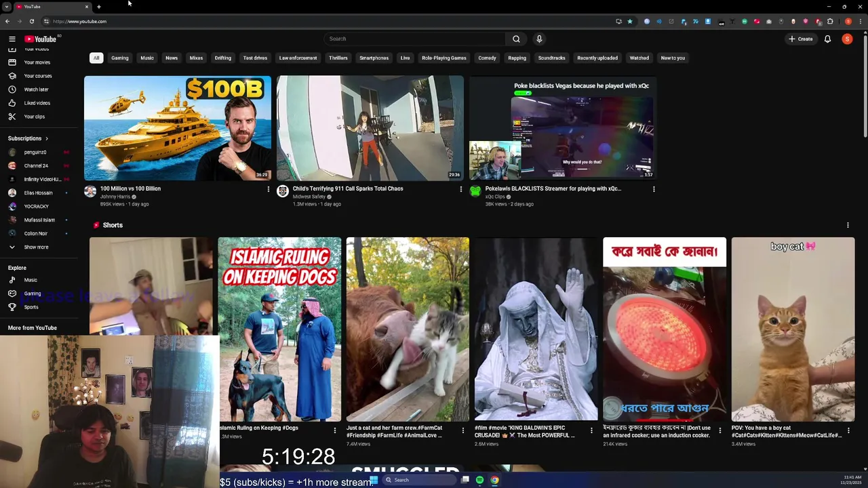This screenshot has width=868, height=488.
Task: Open xQc Clips channel avatar
Action: point(475,192)
